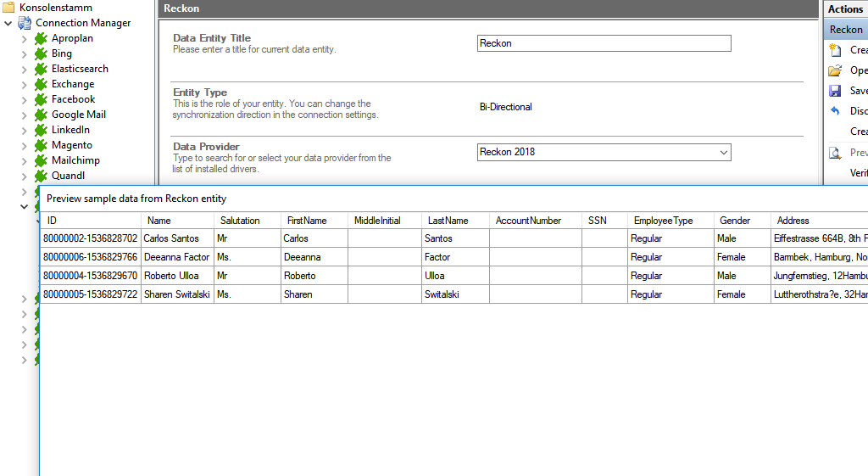Click the Aproplan connection icon

(x=40, y=38)
